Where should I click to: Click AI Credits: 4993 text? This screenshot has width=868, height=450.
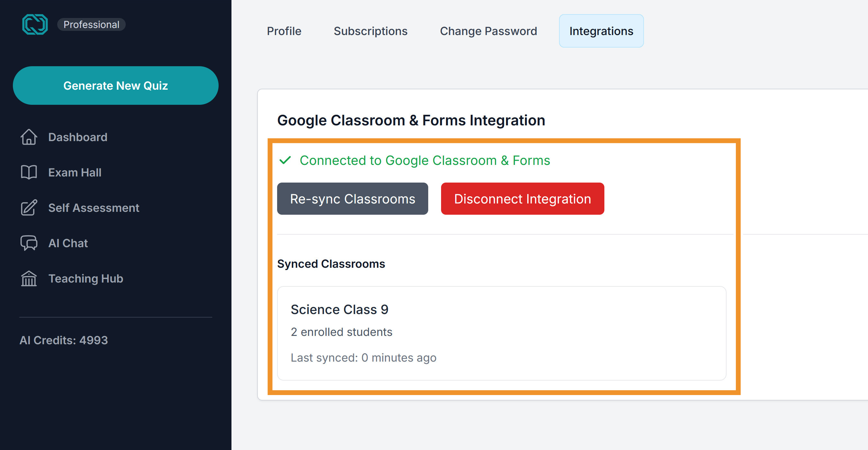64,340
